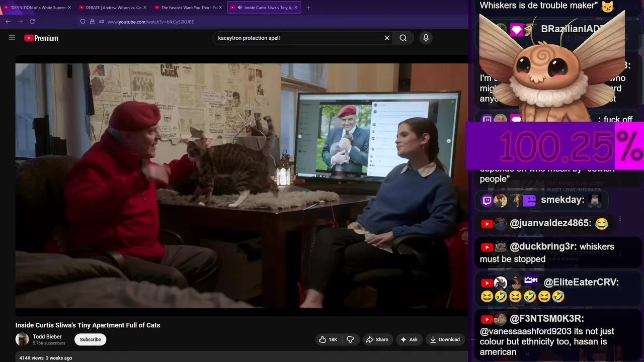Click username @EliteEaterCRV in chat
The image size is (644, 362).
tap(581, 282)
